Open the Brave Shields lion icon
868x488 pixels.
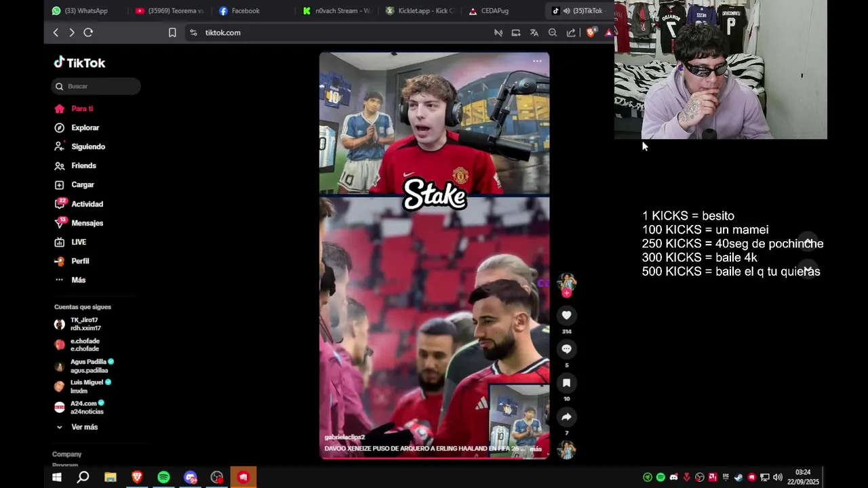coord(591,33)
